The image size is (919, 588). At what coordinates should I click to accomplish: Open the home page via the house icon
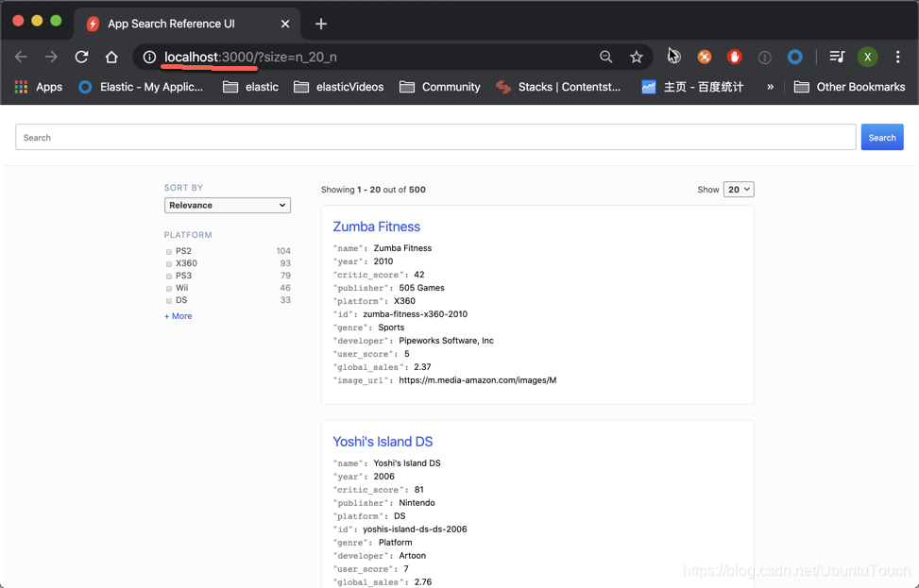(x=111, y=57)
